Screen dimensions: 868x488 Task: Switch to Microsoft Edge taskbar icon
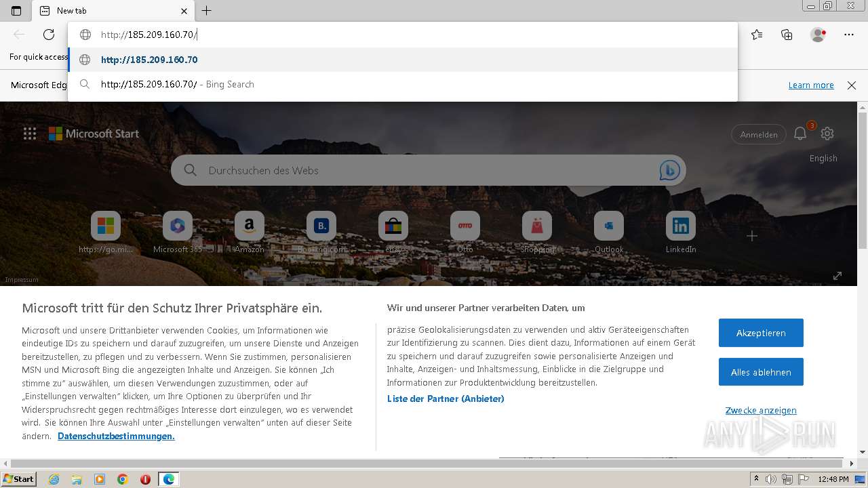[x=168, y=479]
